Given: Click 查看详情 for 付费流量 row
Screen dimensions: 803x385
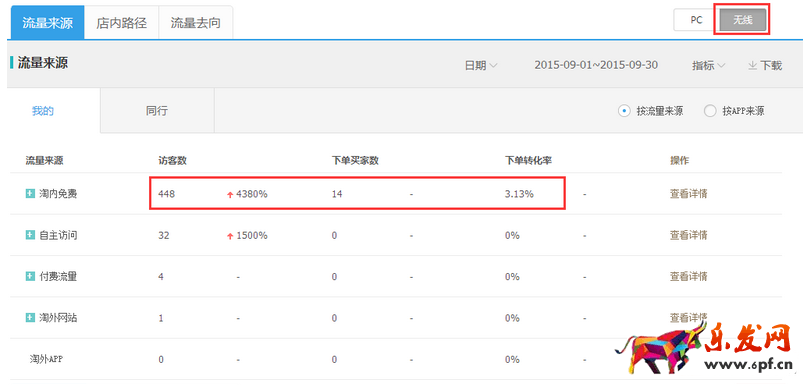Looking at the screenshot, I should pos(688,276).
